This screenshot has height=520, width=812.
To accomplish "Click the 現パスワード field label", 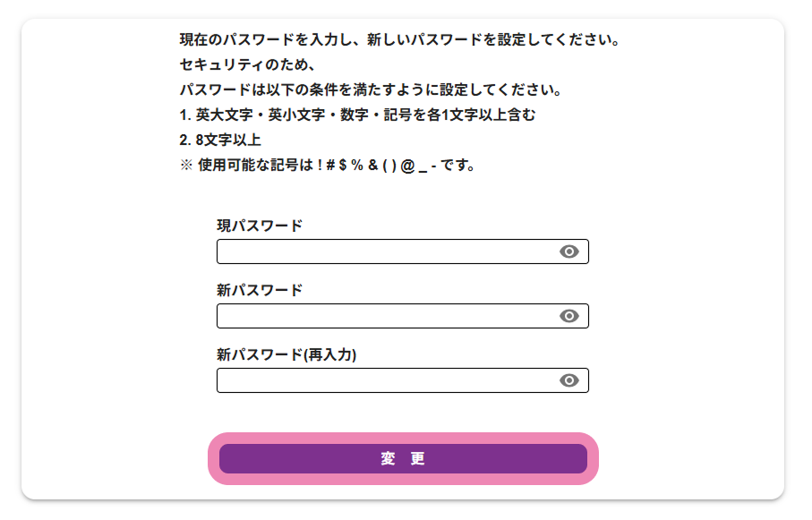I will (x=260, y=226).
